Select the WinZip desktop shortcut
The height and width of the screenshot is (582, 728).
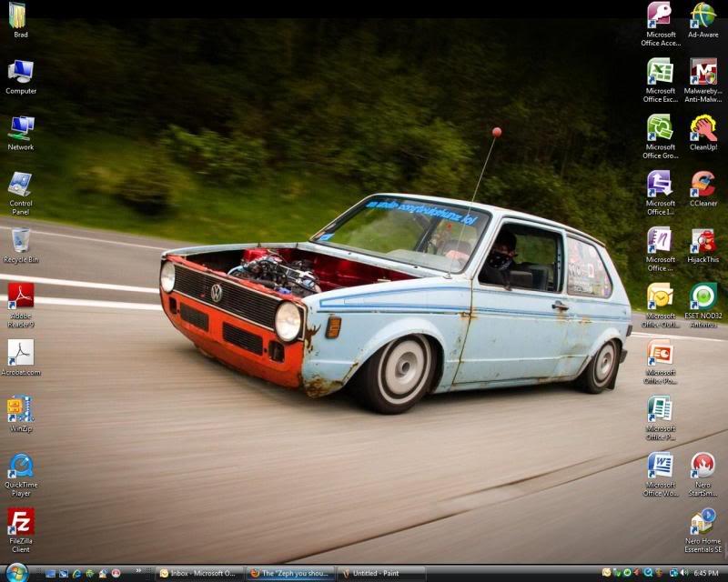[x=21, y=414]
